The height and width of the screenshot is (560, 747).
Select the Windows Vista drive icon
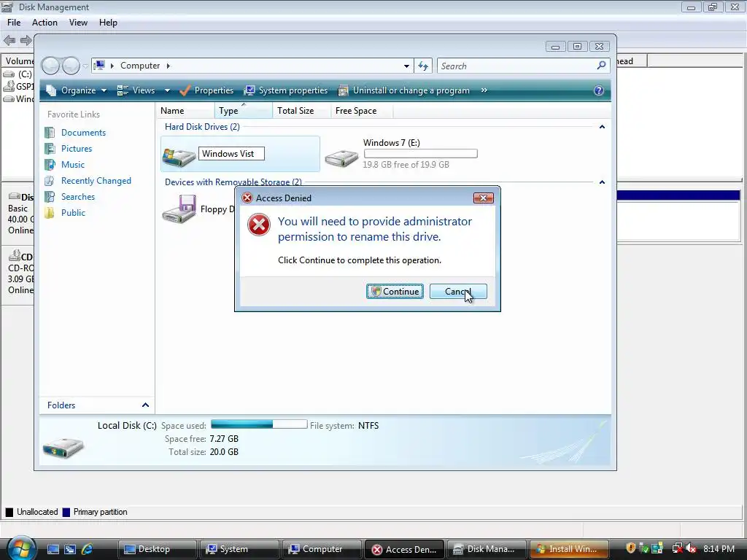[x=179, y=157]
